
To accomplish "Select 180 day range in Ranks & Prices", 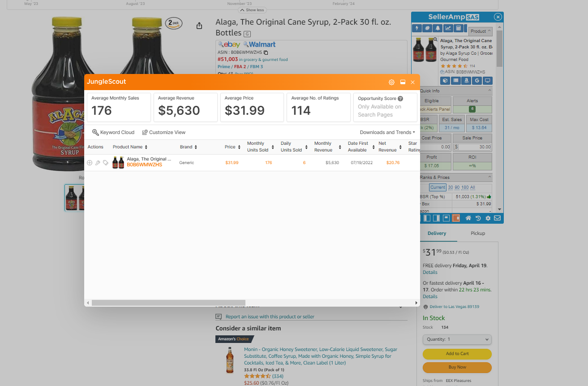I will tap(465, 187).
